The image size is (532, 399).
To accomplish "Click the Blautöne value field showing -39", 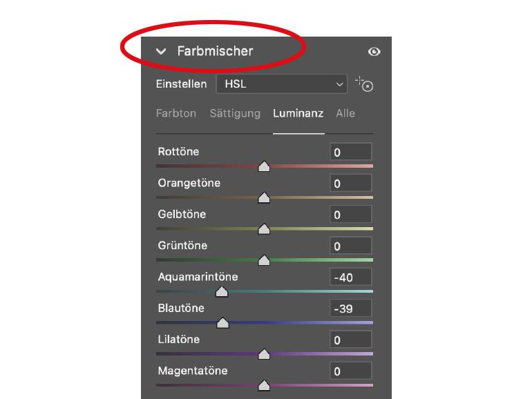I will coord(350,309).
